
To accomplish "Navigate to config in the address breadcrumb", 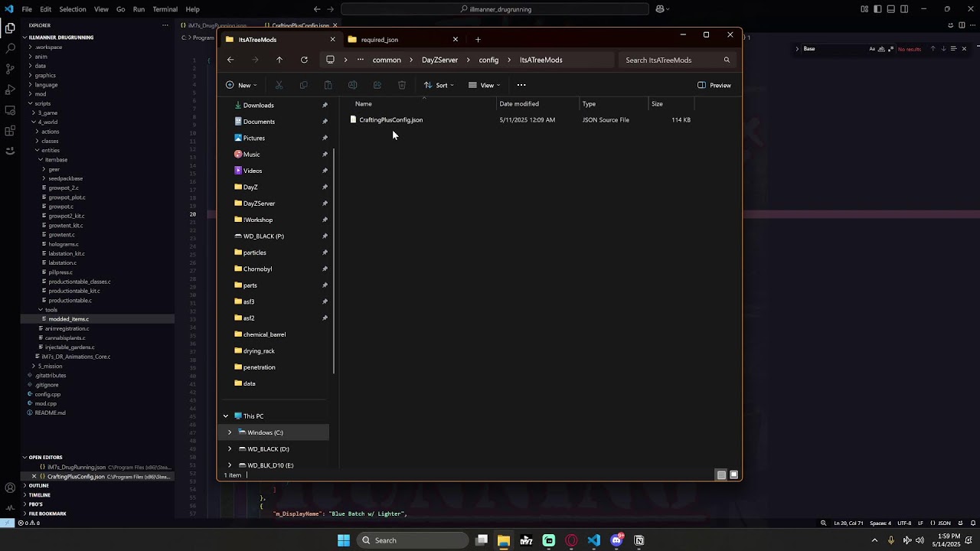I will click(x=488, y=60).
